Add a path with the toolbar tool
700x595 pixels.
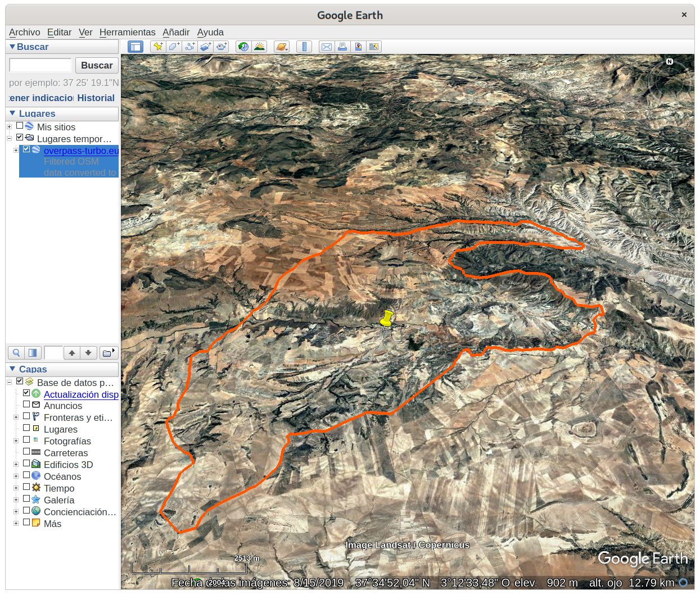pyautogui.click(x=189, y=47)
